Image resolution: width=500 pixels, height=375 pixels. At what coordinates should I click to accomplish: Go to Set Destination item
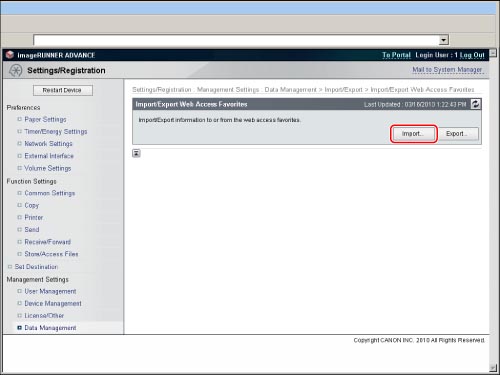pyautogui.click(x=36, y=267)
